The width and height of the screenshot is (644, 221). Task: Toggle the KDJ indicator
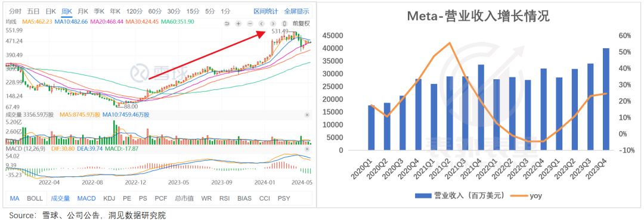click(109, 198)
